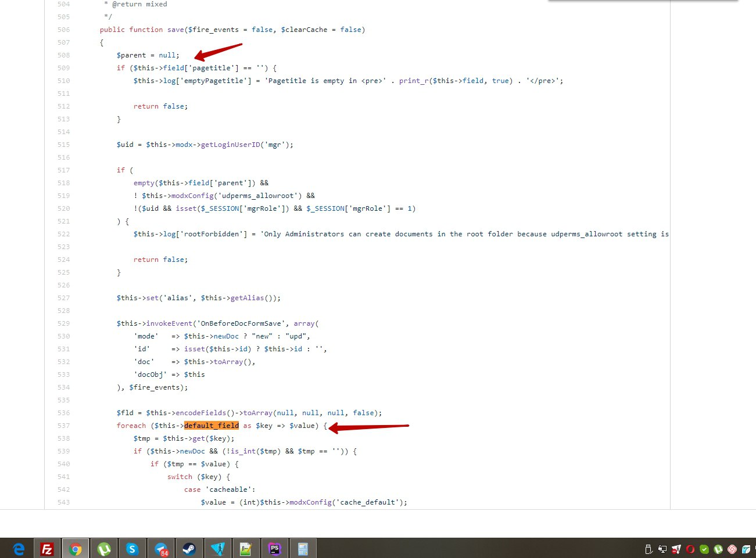Click '* @return mixed' comment line
The height and width of the screenshot is (558, 756).
(x=135, y=4)
